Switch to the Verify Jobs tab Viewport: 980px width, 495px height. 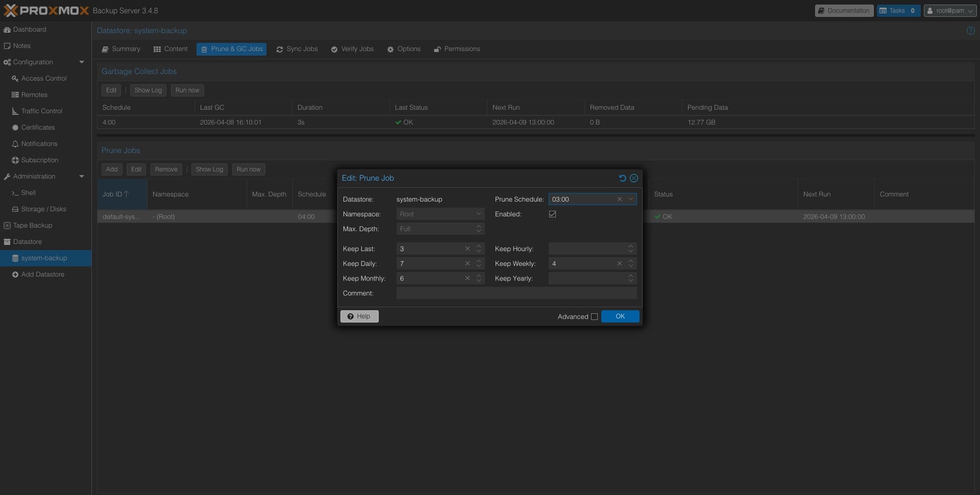(352, 49)
